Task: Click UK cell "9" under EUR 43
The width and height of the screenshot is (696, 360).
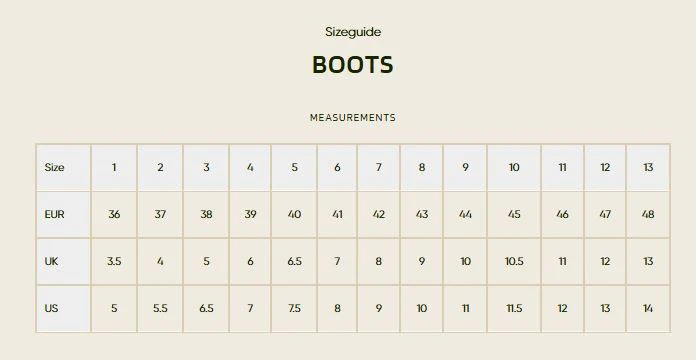Action: [x=422, y=261]
